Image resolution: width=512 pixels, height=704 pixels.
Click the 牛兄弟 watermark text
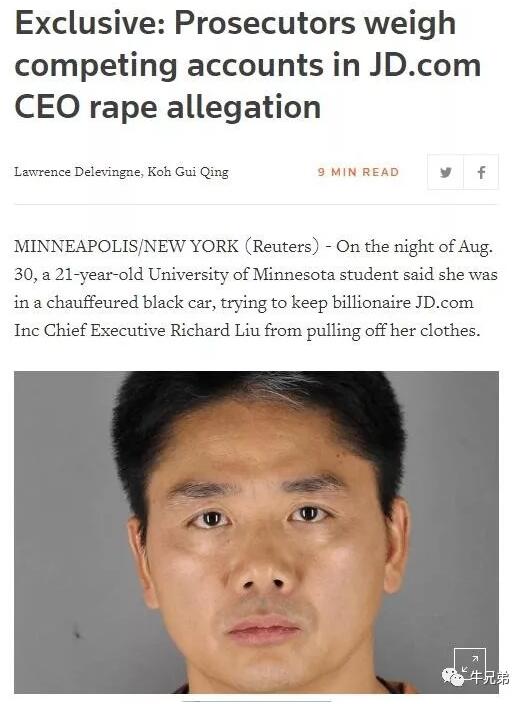point(490,677)
